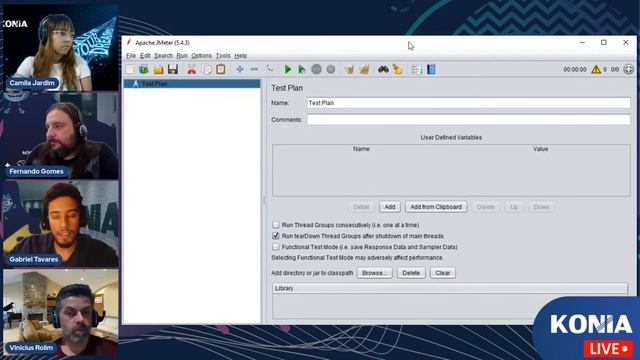Click the Add from Clipboard button
The width and height of the screenshot is (640, 360).
coord(436,207)
